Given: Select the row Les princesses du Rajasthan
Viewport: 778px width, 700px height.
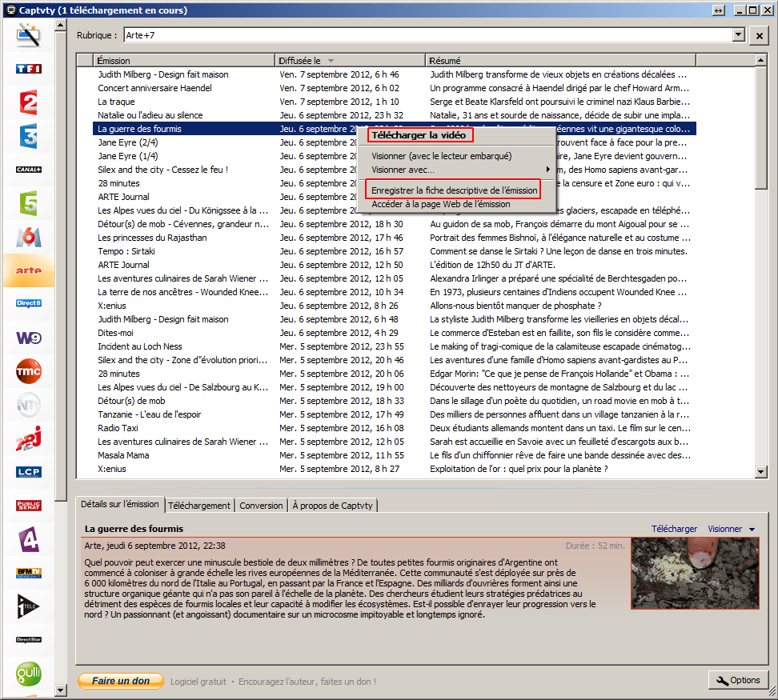Looking at the screenshot, I should 394,238.
